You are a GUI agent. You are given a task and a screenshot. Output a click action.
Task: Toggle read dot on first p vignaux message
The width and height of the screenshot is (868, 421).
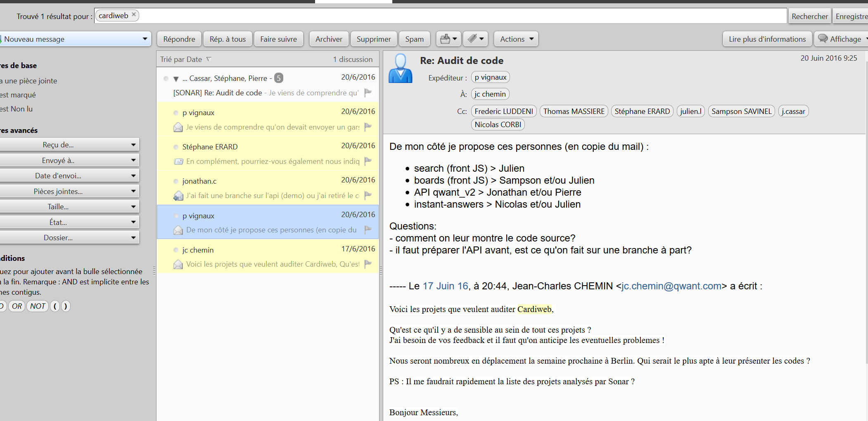point(176,113)
